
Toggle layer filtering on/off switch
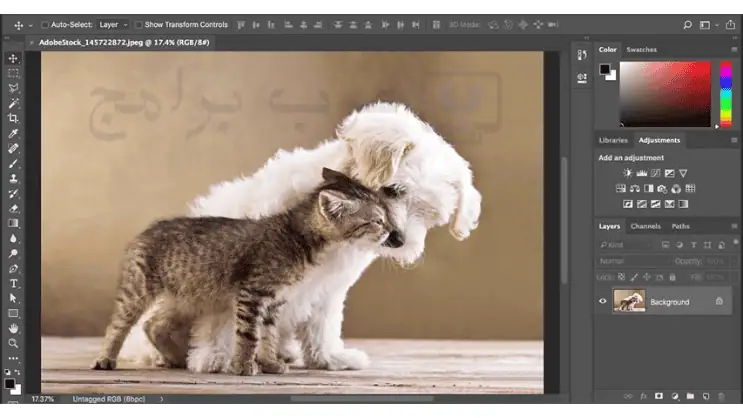click(x=735, y=243)
